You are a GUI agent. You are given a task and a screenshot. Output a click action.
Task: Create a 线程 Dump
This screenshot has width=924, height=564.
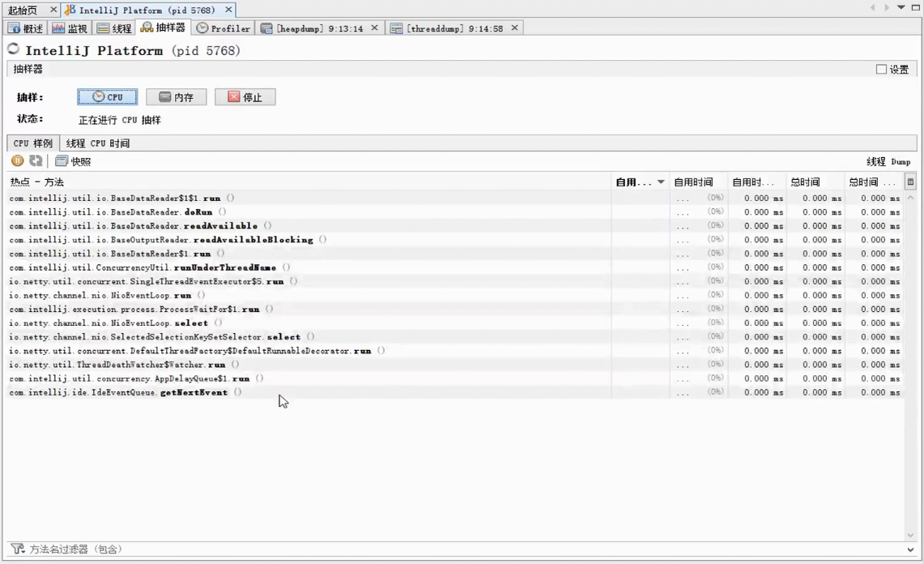coord(888,161)
